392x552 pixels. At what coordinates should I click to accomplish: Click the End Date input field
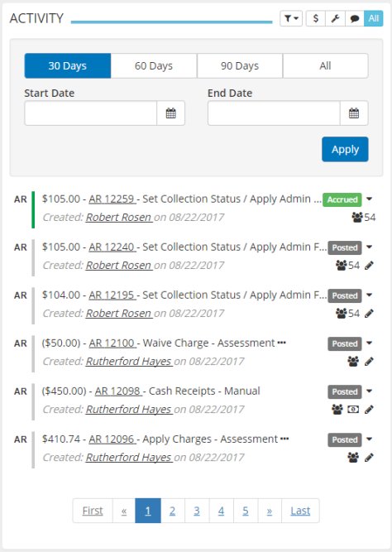click(274, 113)
